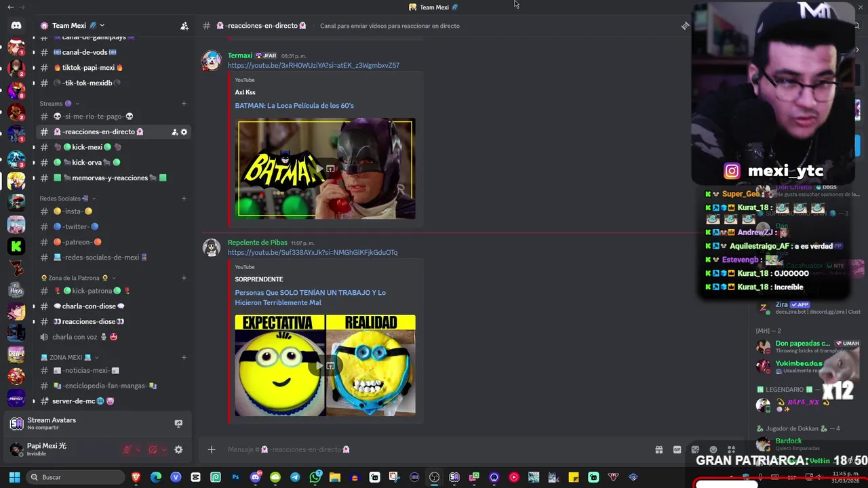The width and height of the screenshot is (868, 488).
Task: Click the Termaxi username
Action: point(240,56)
